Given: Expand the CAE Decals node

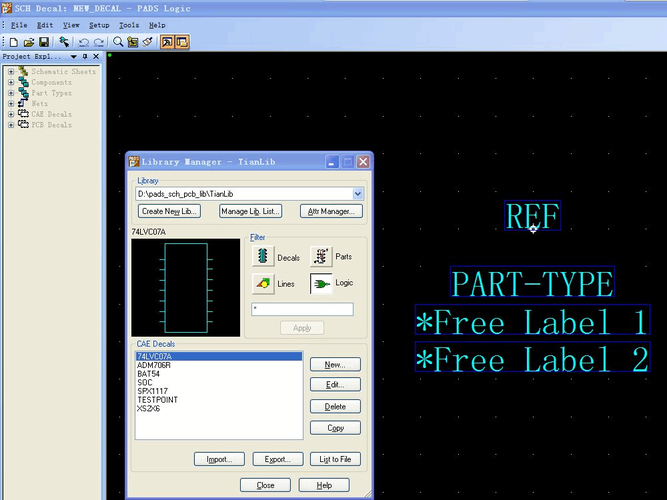Looking at the screenshot, I should 11,114.
